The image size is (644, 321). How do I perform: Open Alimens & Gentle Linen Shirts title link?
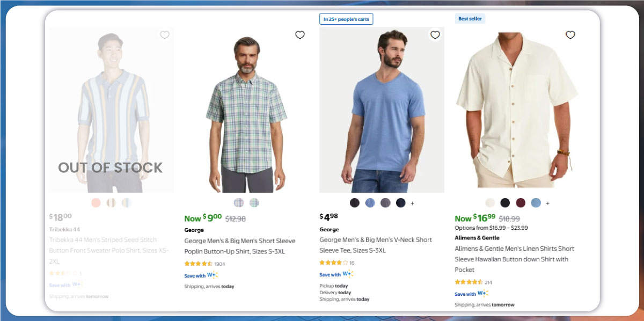[x=514, y=259]
